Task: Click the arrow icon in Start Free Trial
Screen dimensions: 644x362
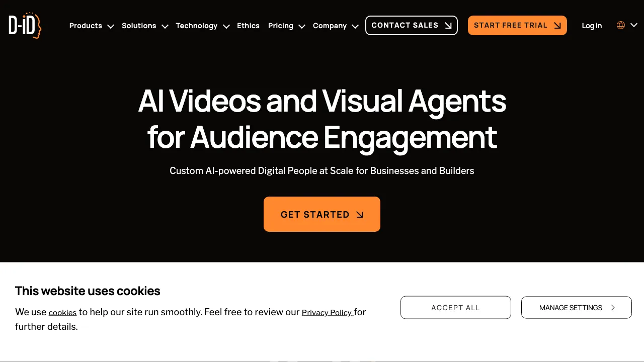Action: point(557,26)
